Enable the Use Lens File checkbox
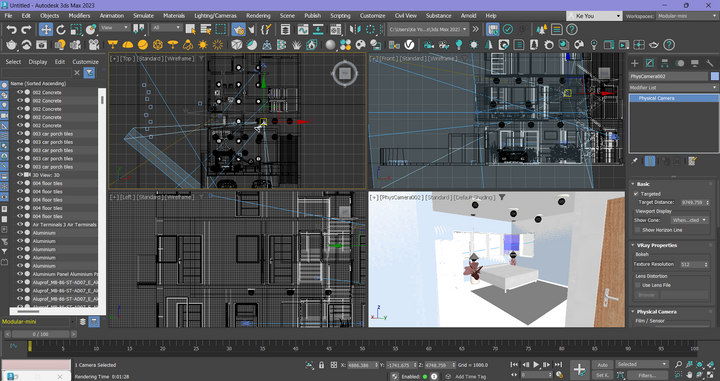Screen dimensions: 720x381 click(x=637, y=285)
